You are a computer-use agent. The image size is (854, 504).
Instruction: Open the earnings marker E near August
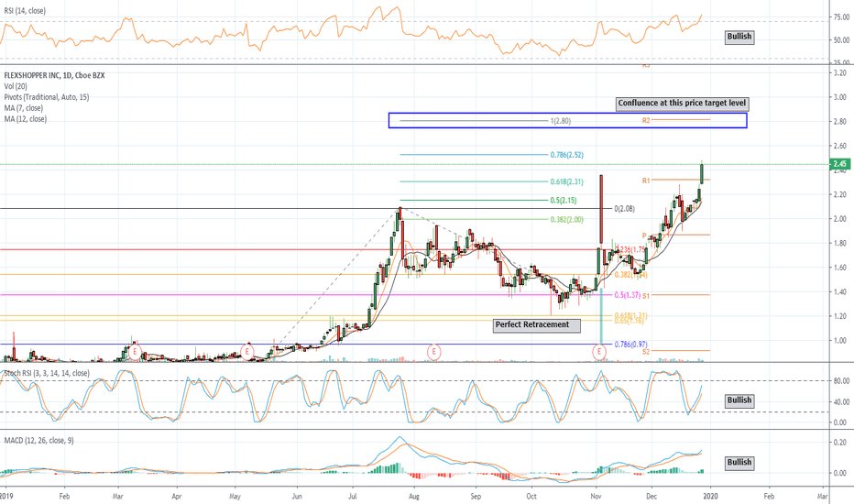click(x=433, y=352)
